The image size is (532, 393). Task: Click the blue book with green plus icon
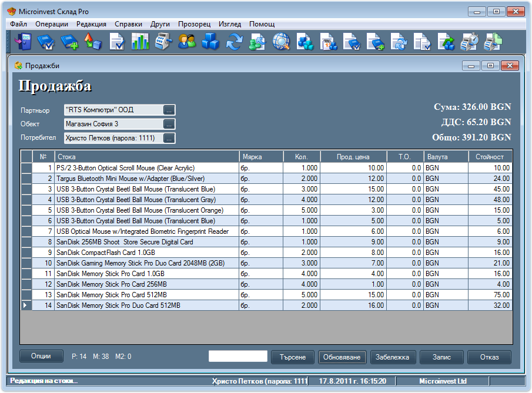(69, 42)
